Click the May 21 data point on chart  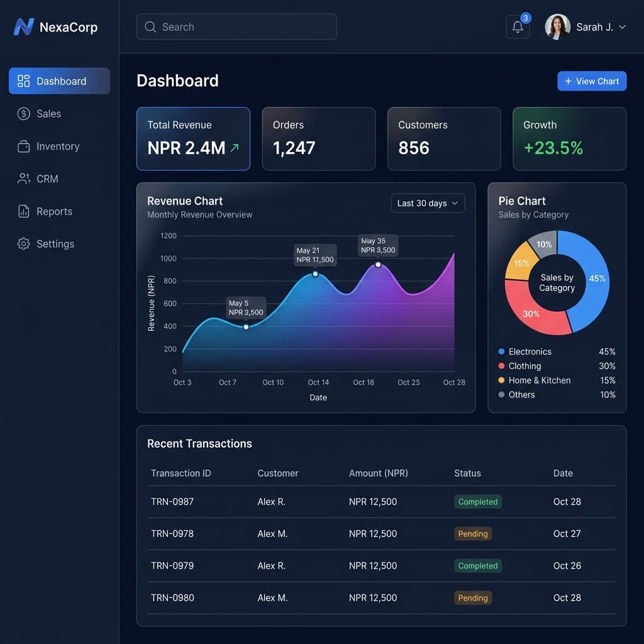(x=315, y=274)
